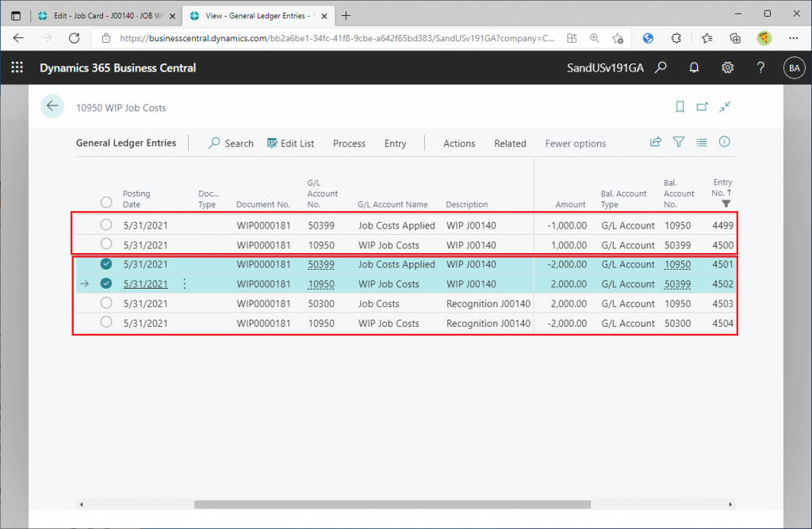Go back using the page back arrow

pos(52,106)
